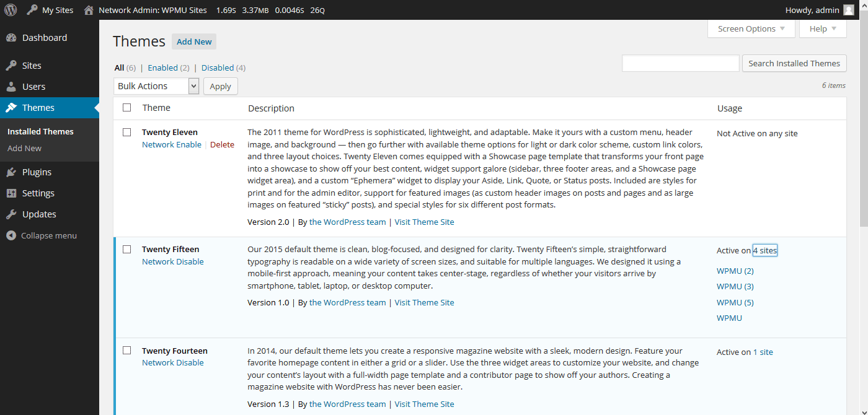The width and height of the screenshot is (868, 415).
Task: Open the Plugins menu item
Action: [50, 172]
